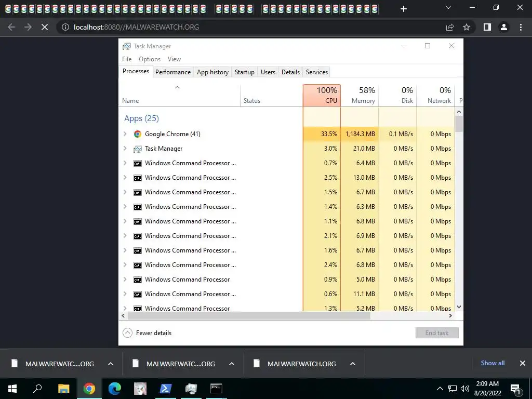The height and width of the screenshot is (399, 532).
Task: Open options chevron for MALWAREWATCH.ORG download
Action: coord(353,364)
